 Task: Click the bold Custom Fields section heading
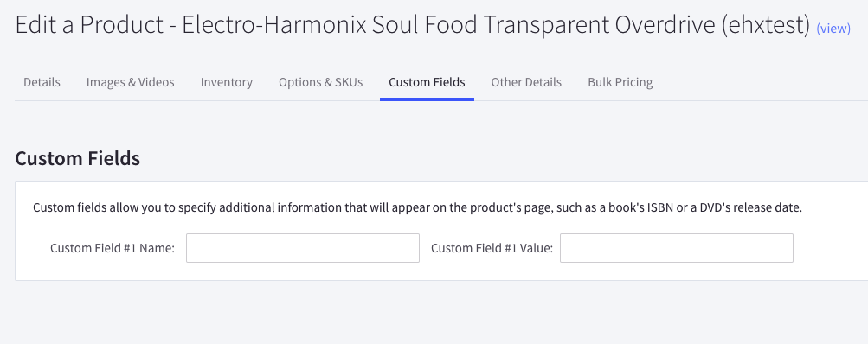point(78,159)
